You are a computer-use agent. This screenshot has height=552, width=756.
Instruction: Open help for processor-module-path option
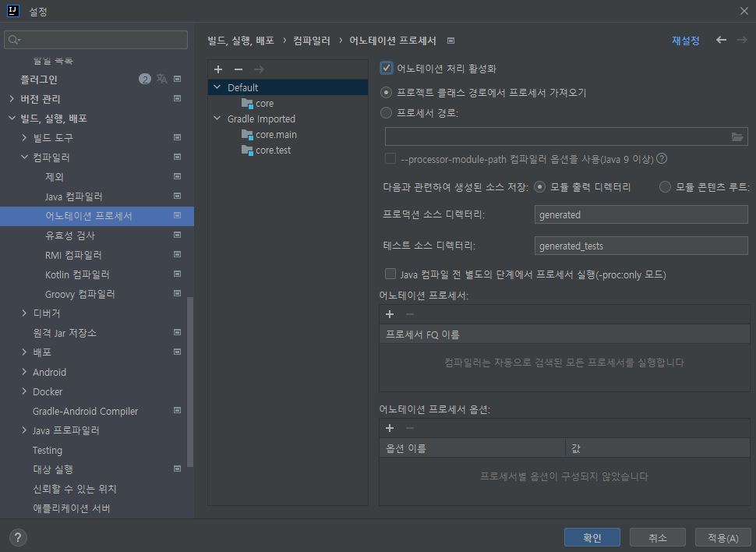click(662, 158)
